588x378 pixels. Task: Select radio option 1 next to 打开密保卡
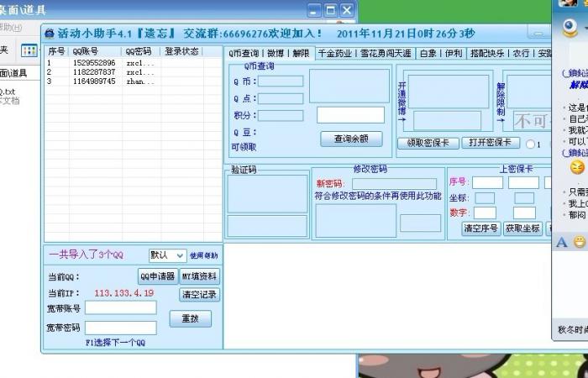tap(530, 144)
